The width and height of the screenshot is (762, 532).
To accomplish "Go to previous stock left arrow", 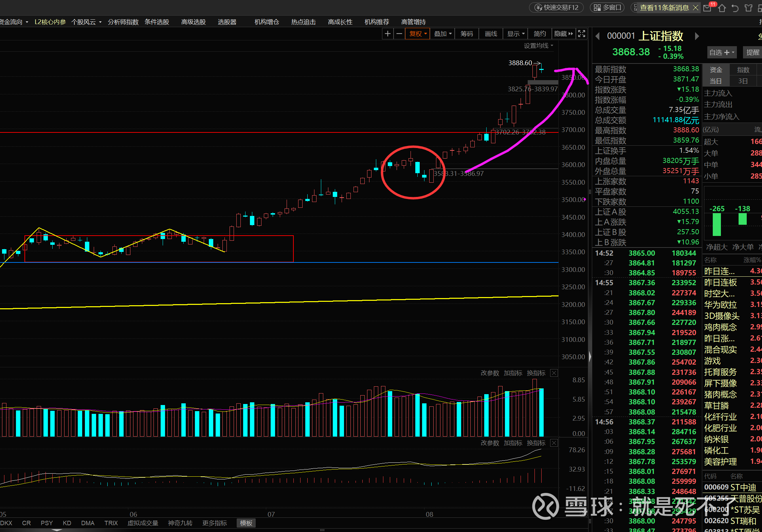I will pyautogui.click(x=598, y=36).
